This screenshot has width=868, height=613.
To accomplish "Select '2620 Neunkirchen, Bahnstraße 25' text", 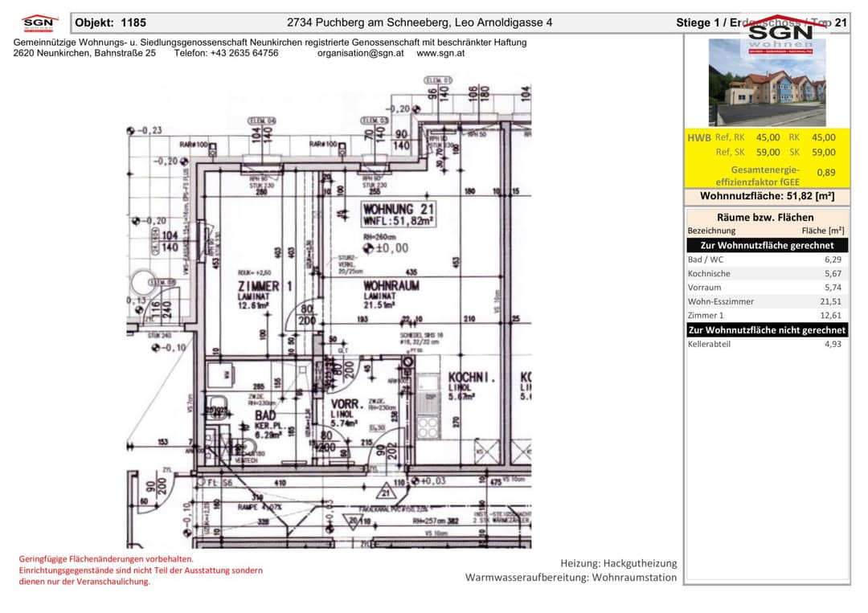I will tap(84, 53).
